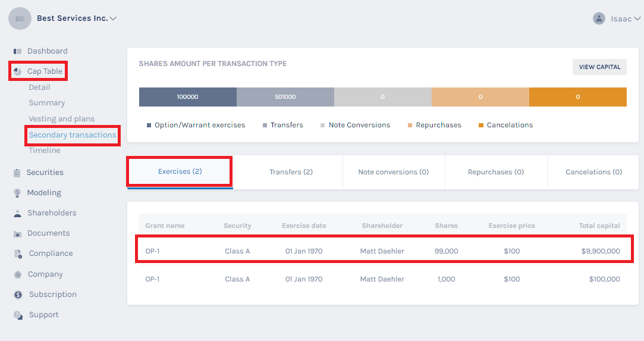
Task: Click the user profile avatar icon
Action: pyautogui.click(x=599, y=18)
